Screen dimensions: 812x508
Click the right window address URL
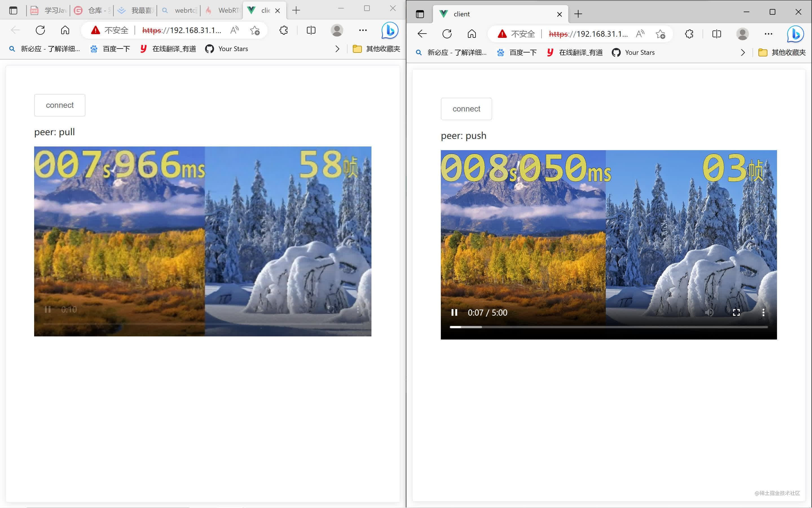point(588,34)
